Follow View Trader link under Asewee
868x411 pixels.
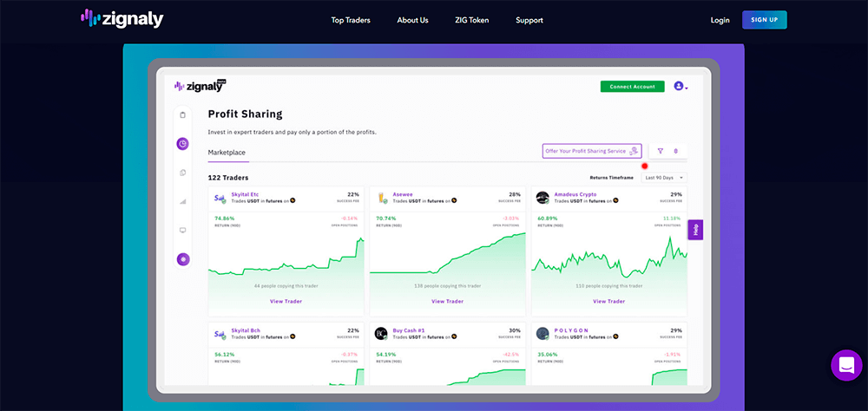(x=447, y=302)
